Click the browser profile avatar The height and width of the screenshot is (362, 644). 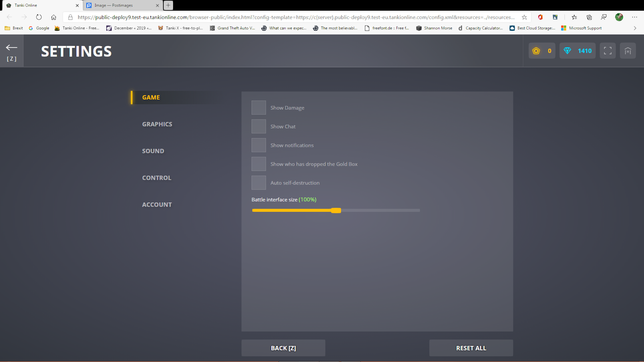click(x=619, y=17)
